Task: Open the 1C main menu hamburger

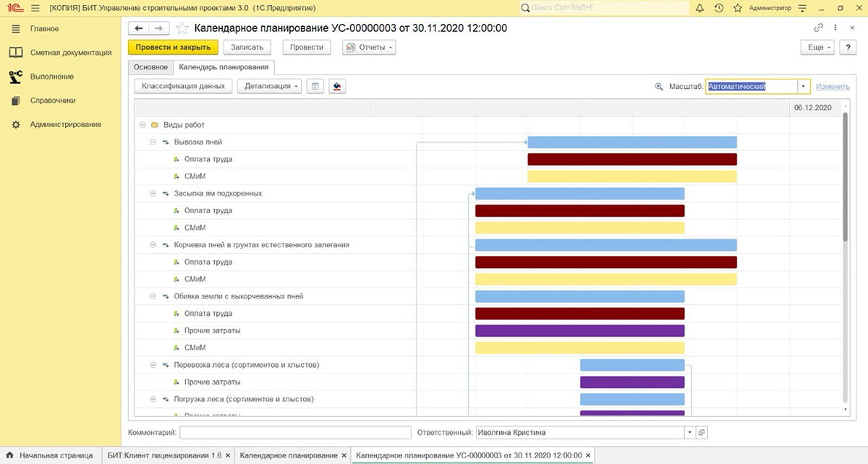Action: pos(35,8)
